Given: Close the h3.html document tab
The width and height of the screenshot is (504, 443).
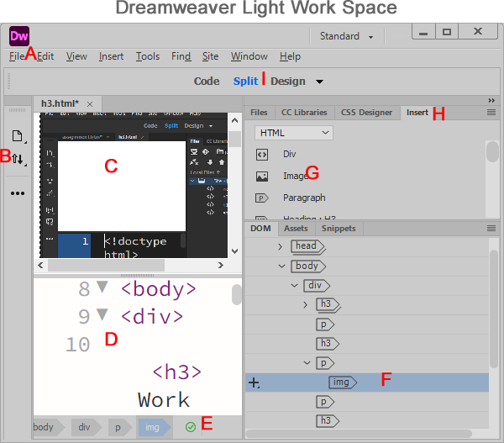Looking at the screenshot, I should [x=90, y=103].
